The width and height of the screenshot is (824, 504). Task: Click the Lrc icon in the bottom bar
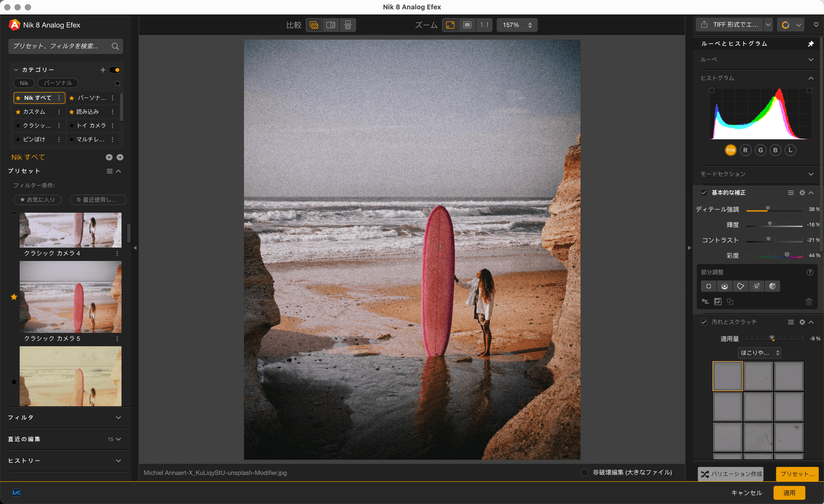pos(16,493)
